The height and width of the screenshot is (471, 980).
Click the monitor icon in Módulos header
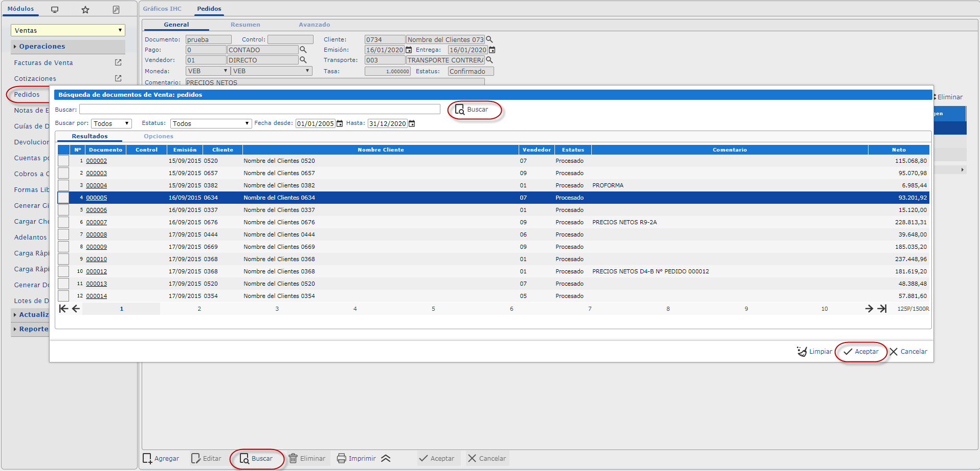[x=55, y=10]
